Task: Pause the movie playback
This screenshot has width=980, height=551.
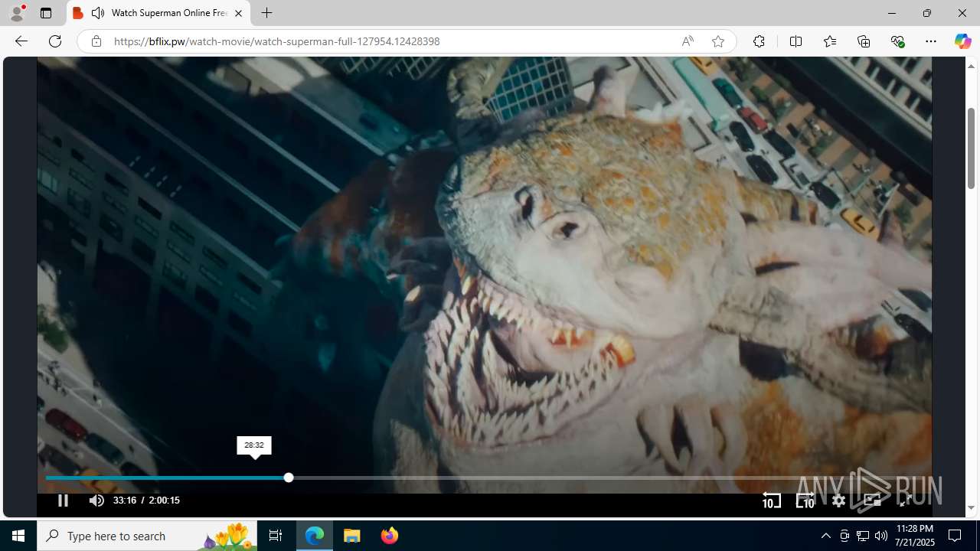Action: tap(63, 500)
